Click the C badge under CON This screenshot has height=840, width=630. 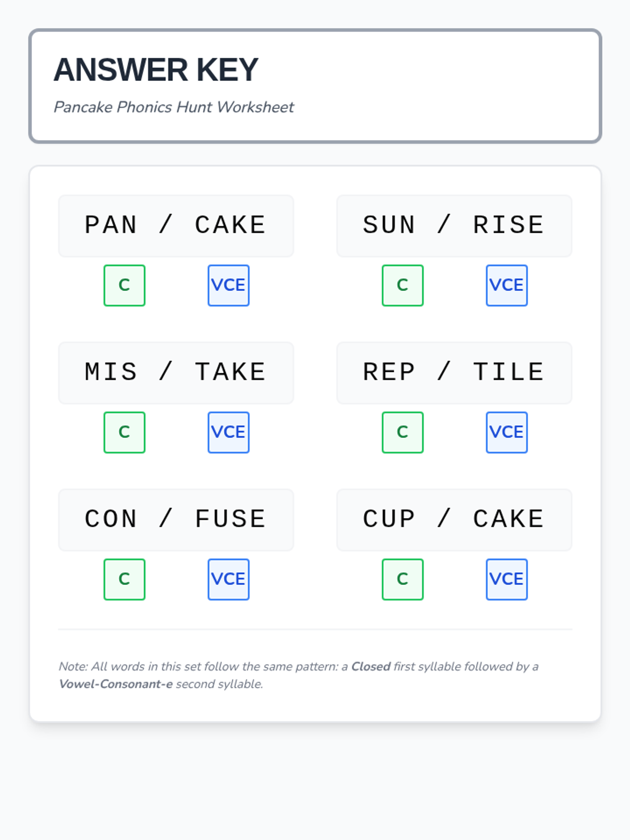[124, 580]
